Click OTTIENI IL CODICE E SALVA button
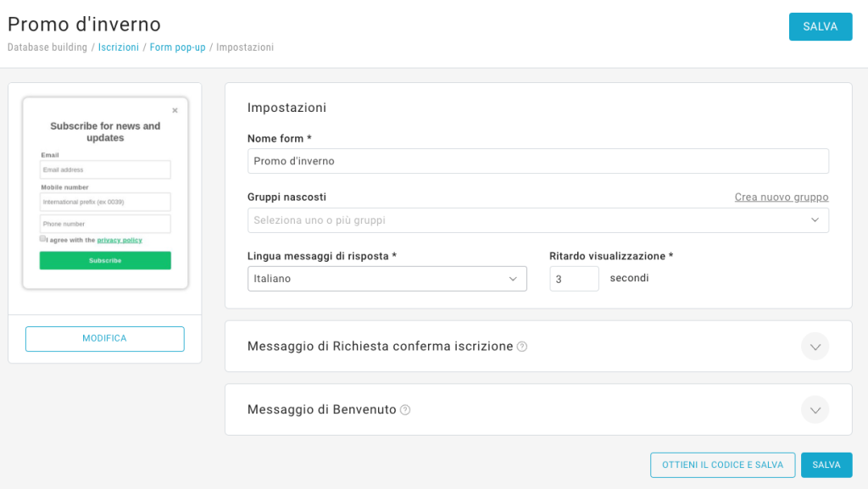The height and width of the screenshot is (489, 868). click(722, 465)
